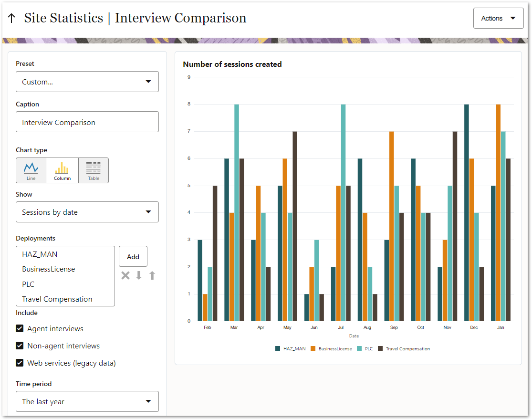Click the remove deployment X icon
The image size is (532, 420).
(125, 275)
